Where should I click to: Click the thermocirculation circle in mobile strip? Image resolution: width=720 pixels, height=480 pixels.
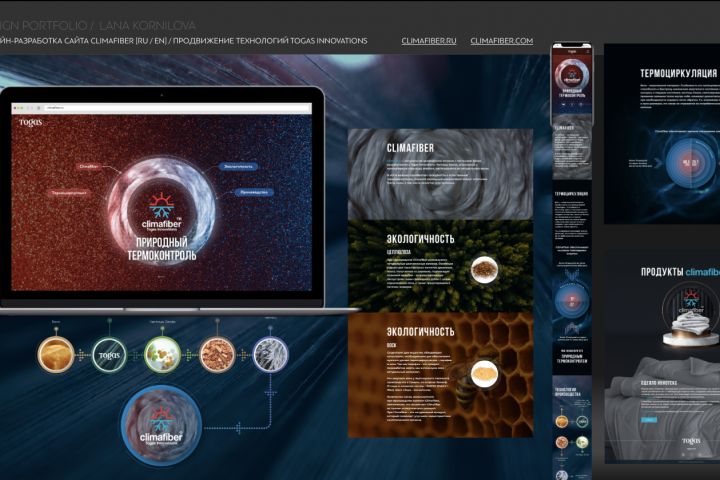(572, 301)
